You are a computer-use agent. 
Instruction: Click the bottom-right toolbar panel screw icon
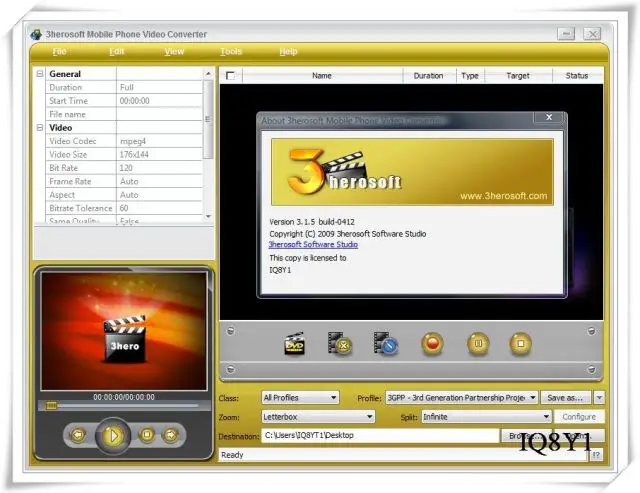click(x=591, y=370)
